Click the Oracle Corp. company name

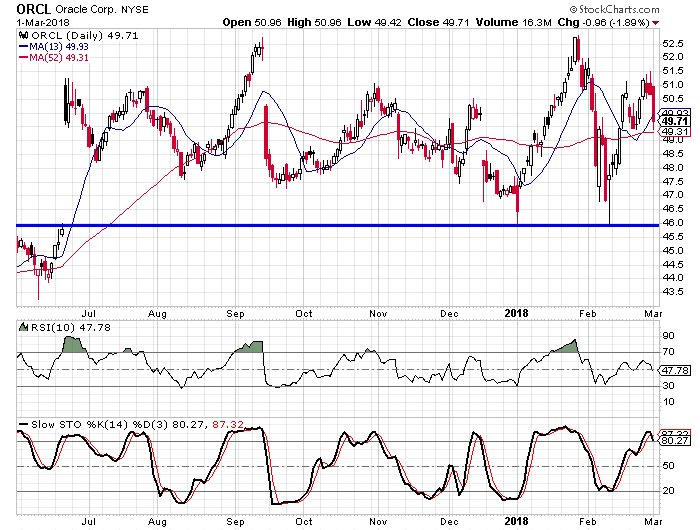tap(86, 9)
